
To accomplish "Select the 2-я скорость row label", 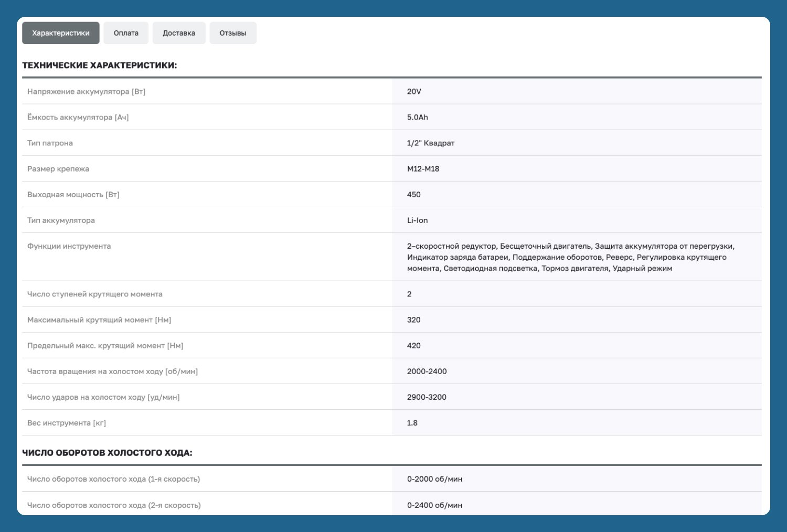I will click(x=114, y=505).
